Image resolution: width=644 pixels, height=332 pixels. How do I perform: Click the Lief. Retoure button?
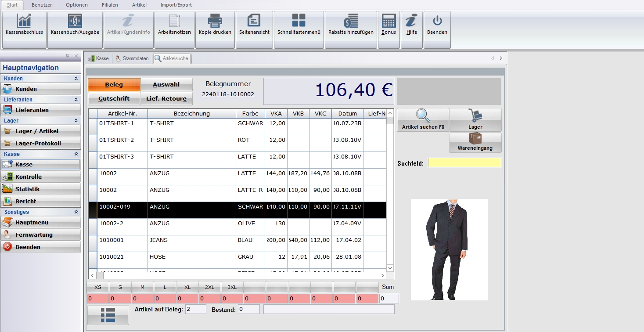tap(166, 99)
